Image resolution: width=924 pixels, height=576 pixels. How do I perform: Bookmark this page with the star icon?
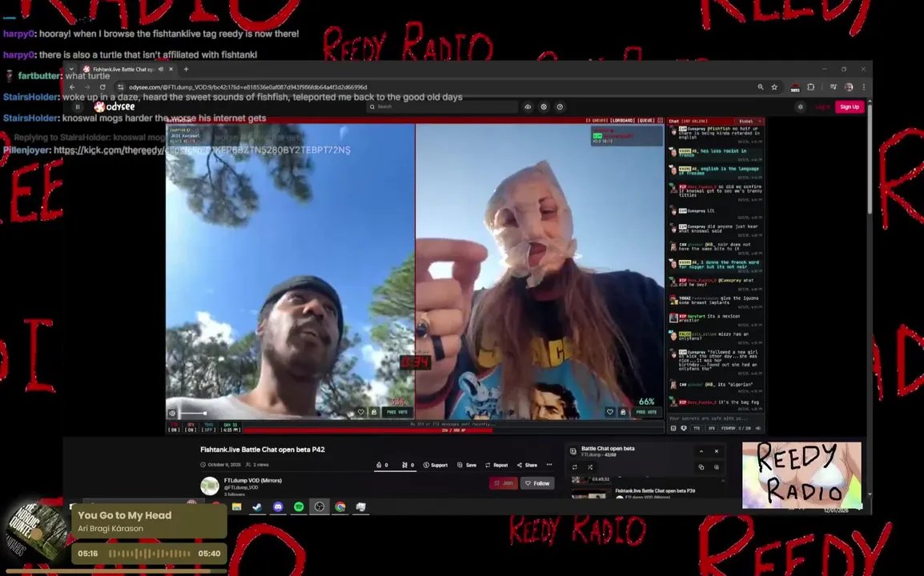click(774, 87)
